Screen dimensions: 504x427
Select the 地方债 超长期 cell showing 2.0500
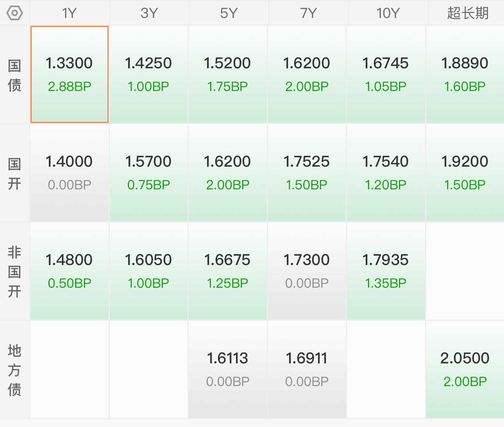point(465,370)
